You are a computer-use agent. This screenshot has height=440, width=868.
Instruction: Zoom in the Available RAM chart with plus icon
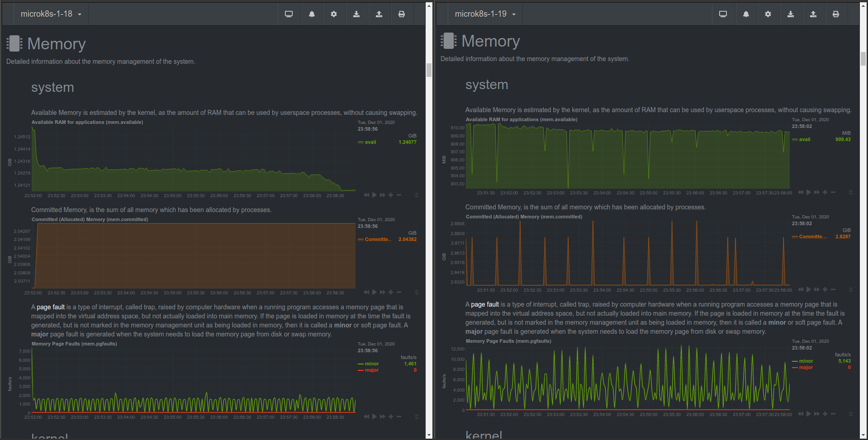391,194
